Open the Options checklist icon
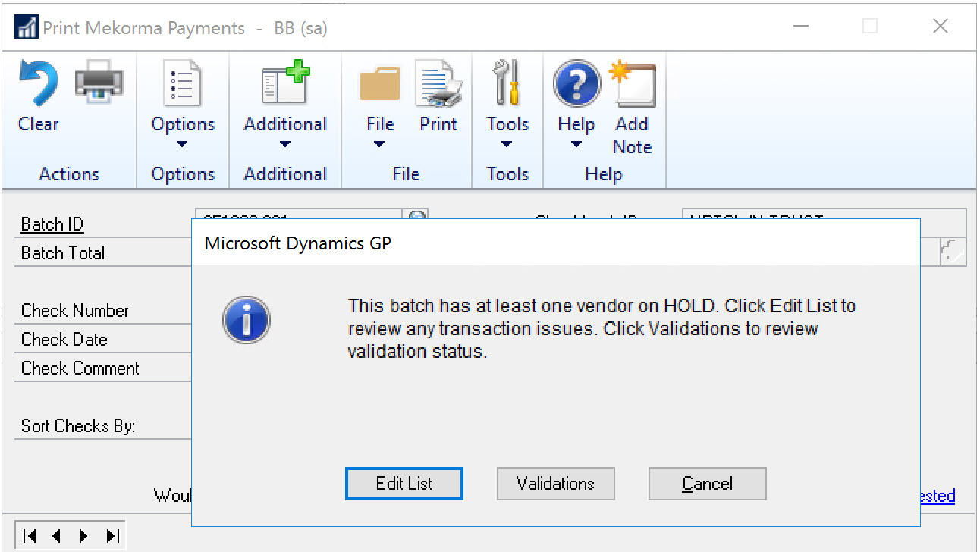 pyautogui.click(x=183, y=83)
